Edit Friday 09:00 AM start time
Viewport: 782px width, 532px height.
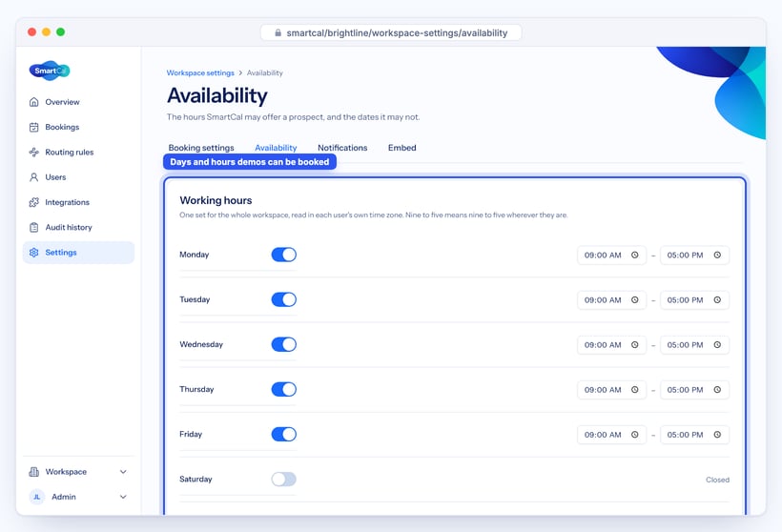click(x=611, y=434)
